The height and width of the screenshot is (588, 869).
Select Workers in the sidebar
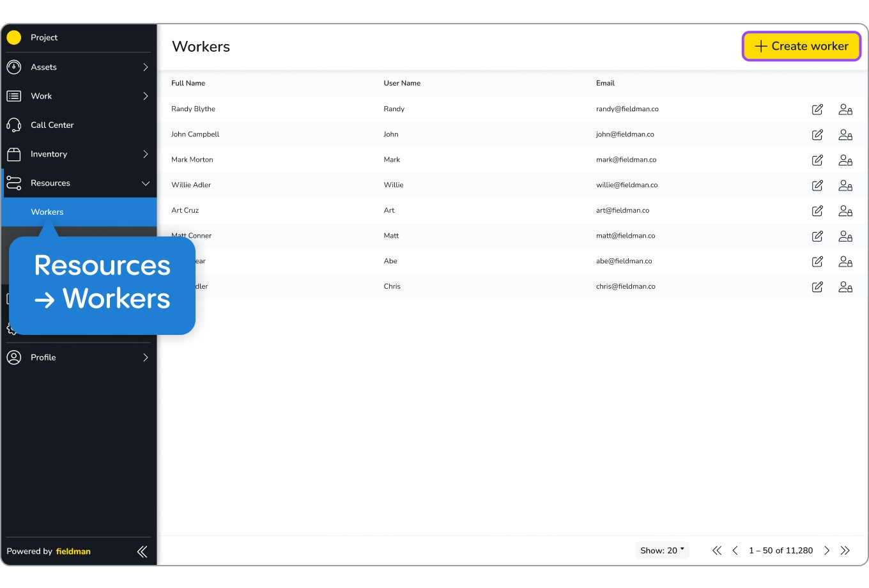pyautogui.click(x=80, y=212)
